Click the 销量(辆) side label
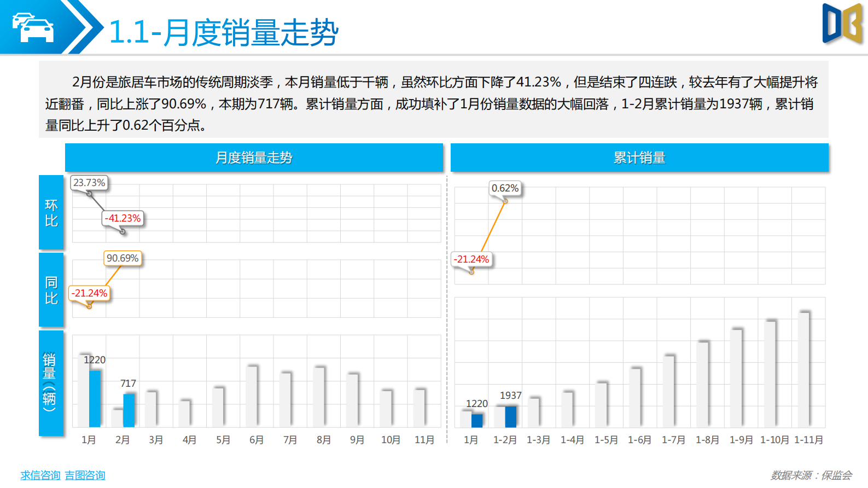The width and height of the screenshot is (868, 488). pos(51,382)
